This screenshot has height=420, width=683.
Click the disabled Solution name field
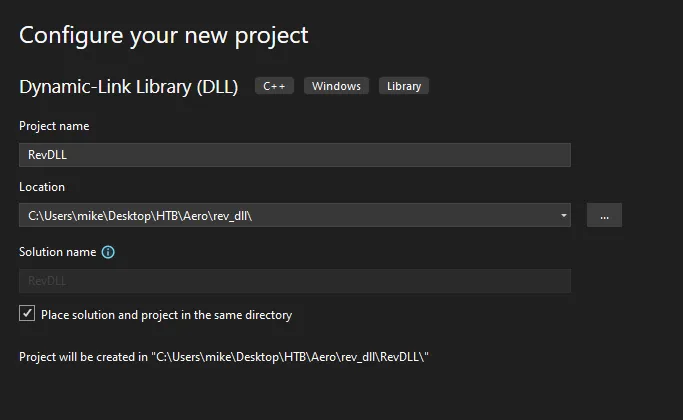pos(295,281)
